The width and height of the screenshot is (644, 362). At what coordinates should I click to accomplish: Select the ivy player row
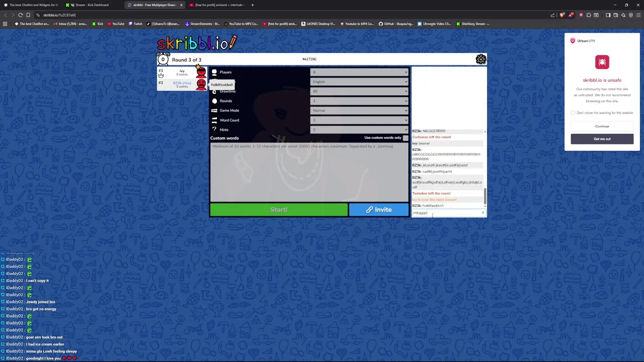tap(182, 73)
